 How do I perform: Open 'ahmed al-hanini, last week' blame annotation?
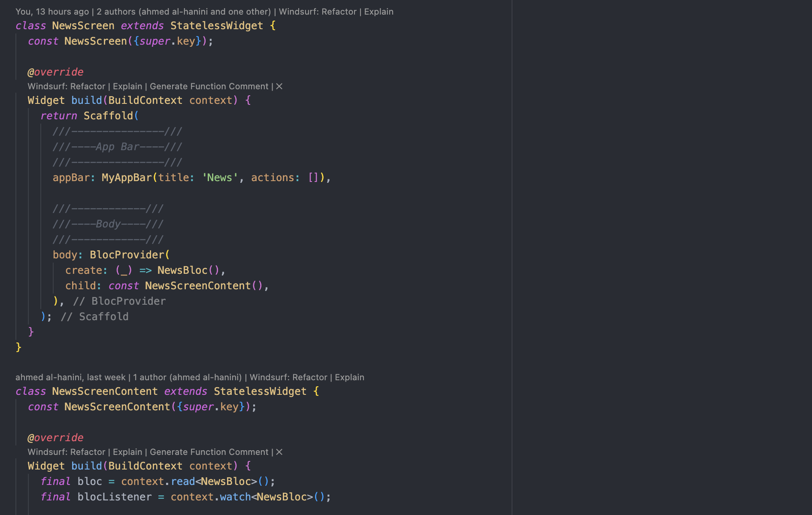pyautogui.click(x=70, y=377)
